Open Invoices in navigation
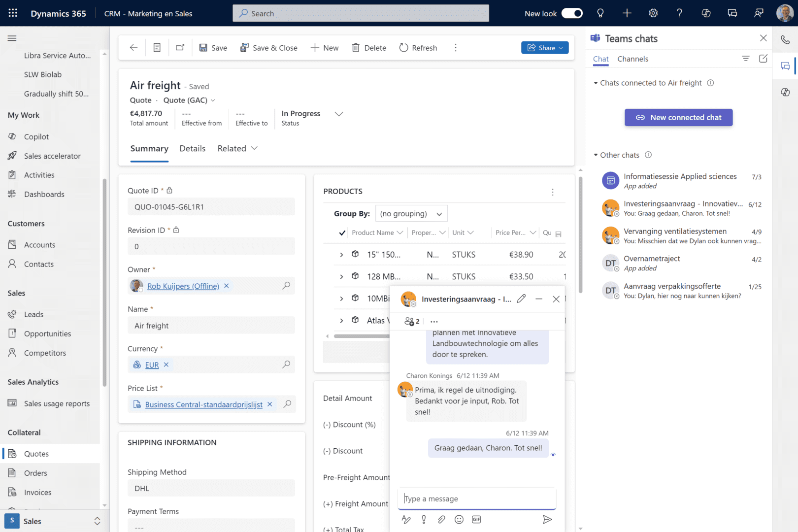 click(x=37, y=493)
